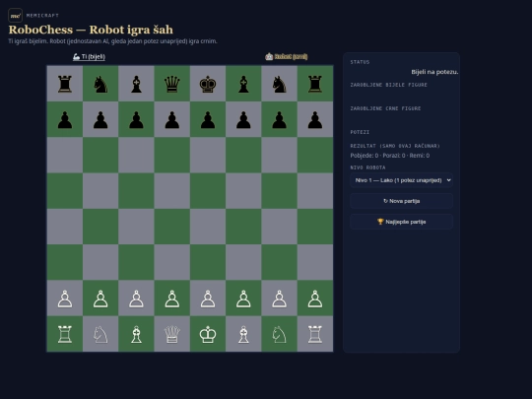Click black pawn in front of black king

208,119
